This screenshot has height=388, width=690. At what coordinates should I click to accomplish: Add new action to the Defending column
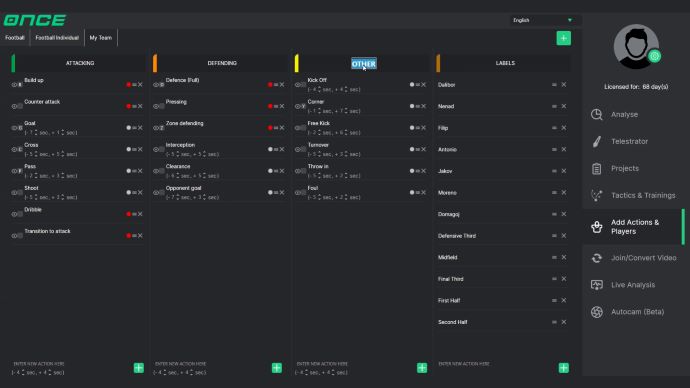pos(277,368)
